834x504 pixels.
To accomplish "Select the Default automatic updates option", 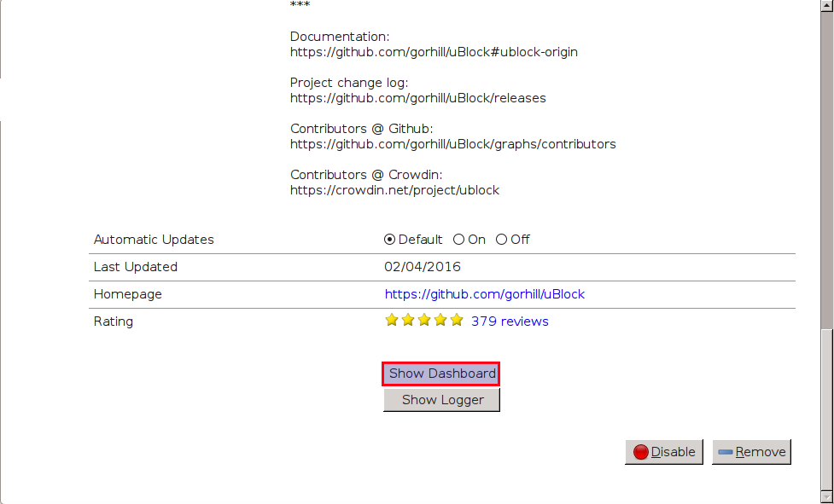I will click(390, 240).
